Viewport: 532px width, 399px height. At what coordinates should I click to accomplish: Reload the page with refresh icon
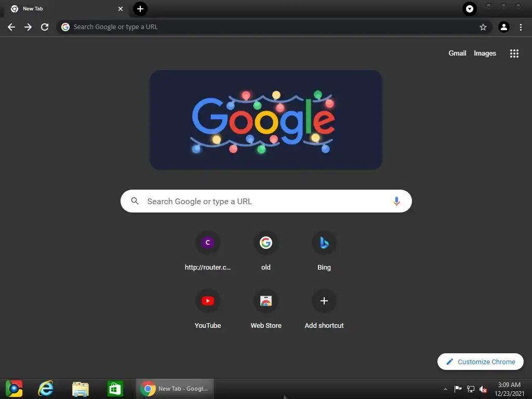45,27
